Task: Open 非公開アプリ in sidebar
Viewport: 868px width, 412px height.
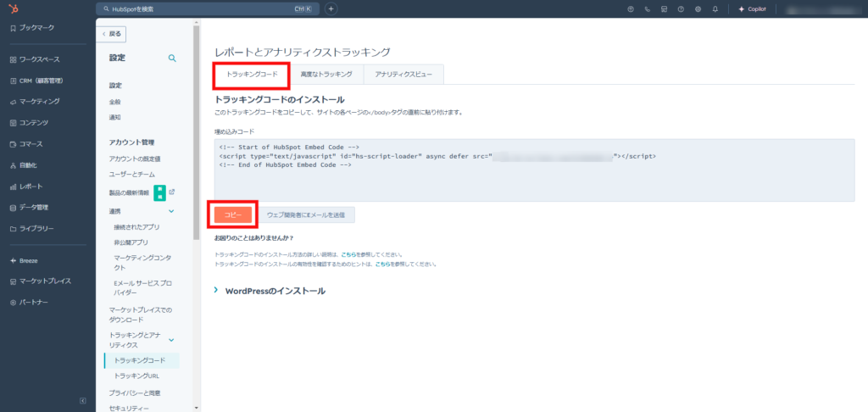Action: point(131,242)
